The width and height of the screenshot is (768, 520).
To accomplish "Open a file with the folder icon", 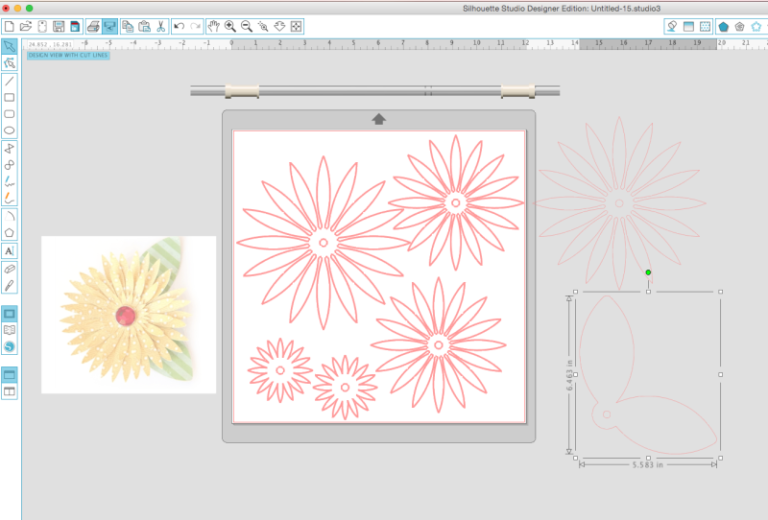I will coord(26,25).
